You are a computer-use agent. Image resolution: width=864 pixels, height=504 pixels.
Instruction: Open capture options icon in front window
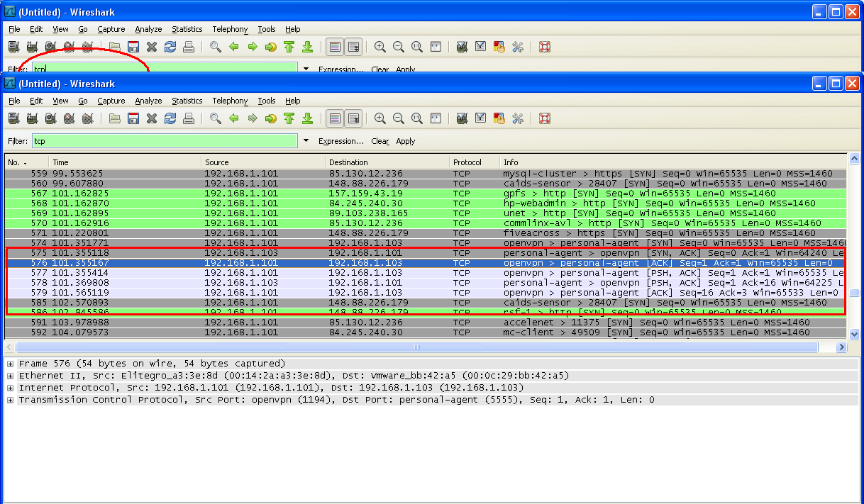tap(32, 118)
